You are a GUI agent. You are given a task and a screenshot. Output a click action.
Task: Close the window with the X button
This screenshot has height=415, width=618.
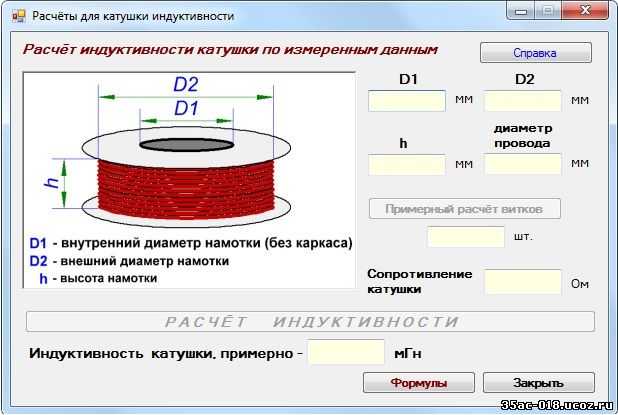[x=585, y=10]
